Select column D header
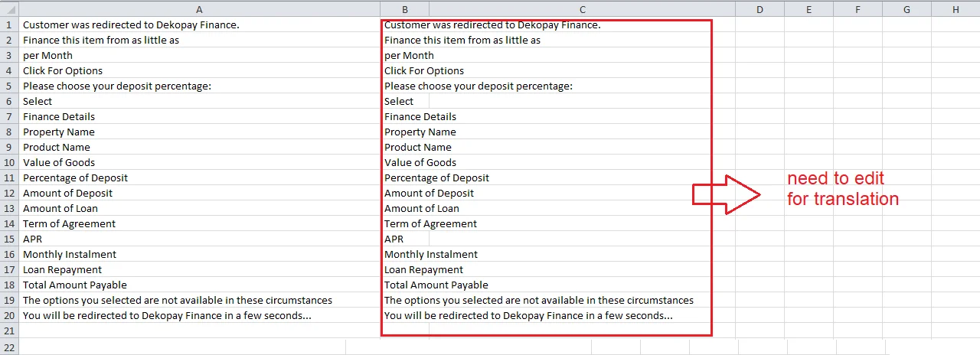This screenshot has width=980, height=355. (x=759, y=9)
